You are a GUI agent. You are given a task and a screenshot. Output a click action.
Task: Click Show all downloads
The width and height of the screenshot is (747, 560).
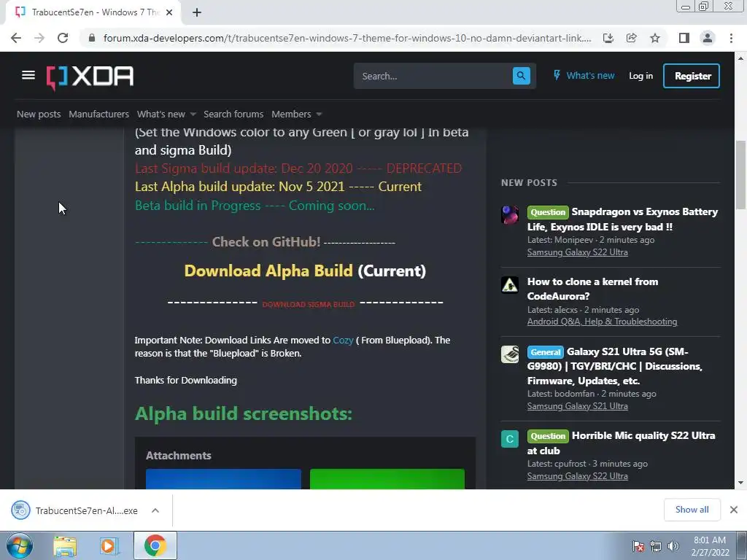coord(692,510)
